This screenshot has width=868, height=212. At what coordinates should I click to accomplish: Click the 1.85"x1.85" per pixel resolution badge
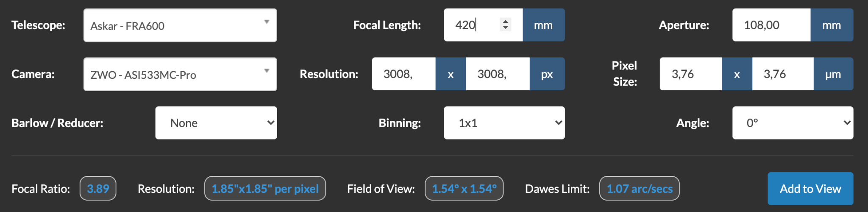pyautogui.click(x=265, y=188)
